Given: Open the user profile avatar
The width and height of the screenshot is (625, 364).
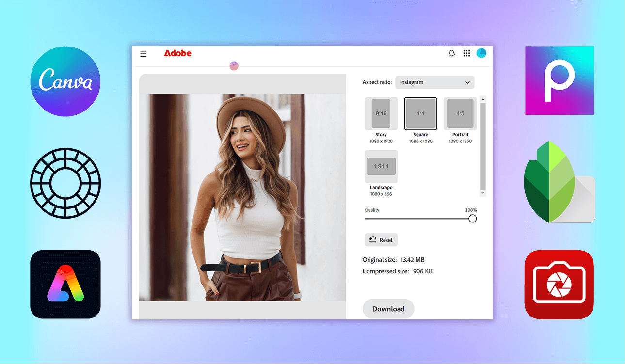Looking at the screenshot, I should (481, 53).
